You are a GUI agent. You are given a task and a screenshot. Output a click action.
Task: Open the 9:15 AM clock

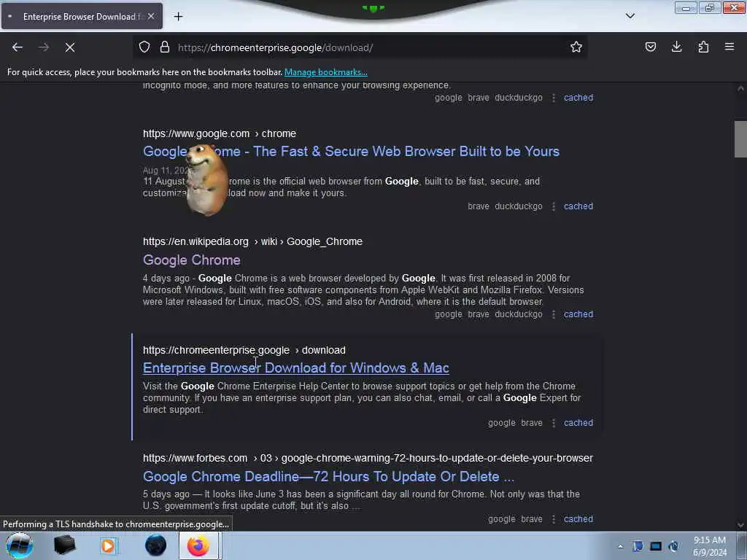[709, 546]
